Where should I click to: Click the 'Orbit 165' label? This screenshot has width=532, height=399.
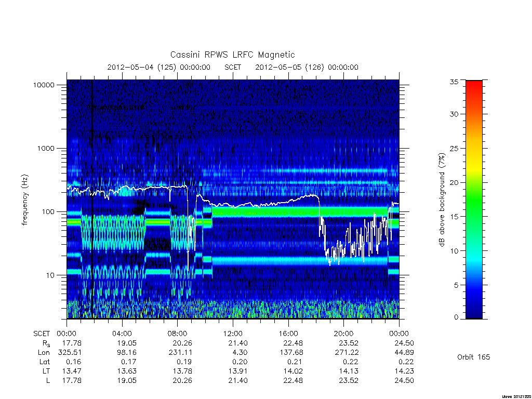click(474, 357)
